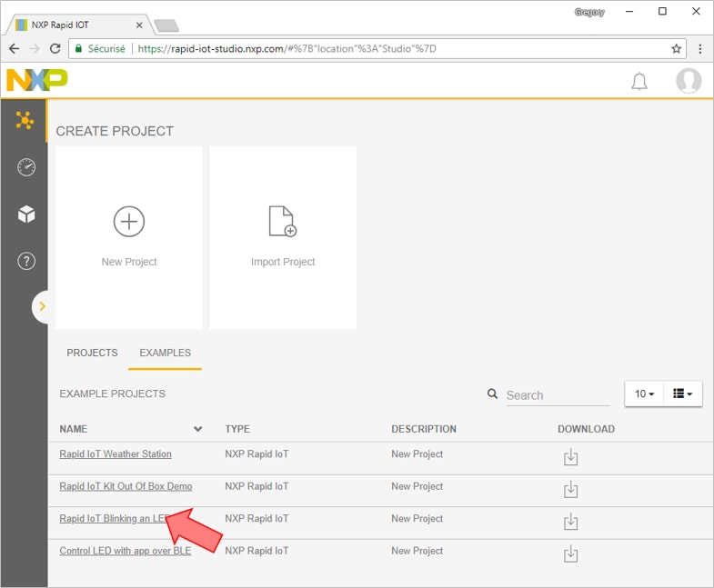Open the user profile avatar
This screenshot has height=588, width=714.
pos(689,81)
